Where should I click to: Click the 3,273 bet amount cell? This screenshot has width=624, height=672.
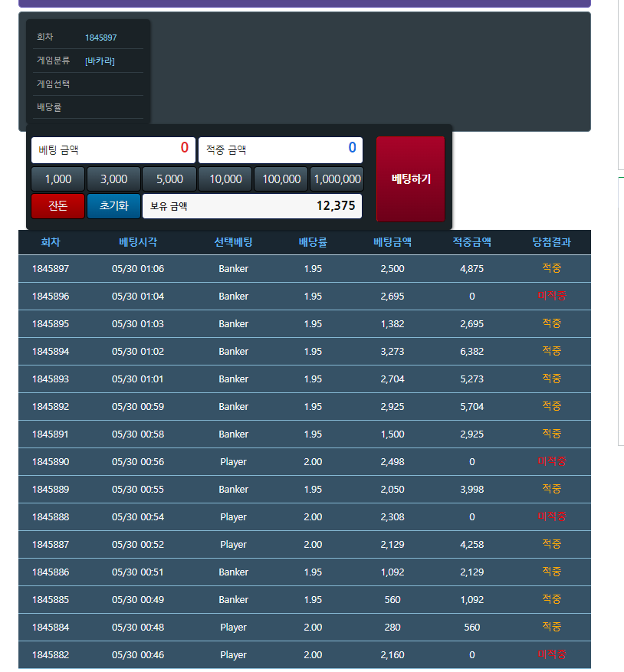[392, 352]
